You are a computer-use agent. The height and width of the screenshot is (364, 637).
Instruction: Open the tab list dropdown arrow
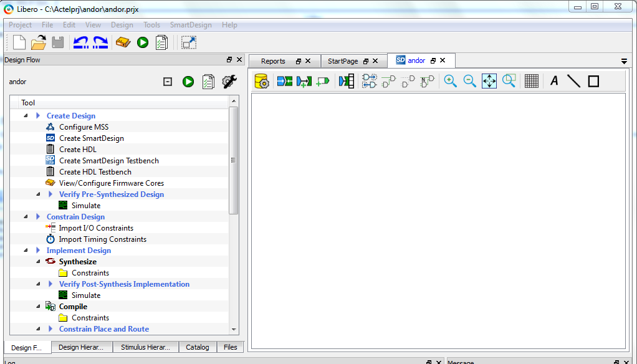click(x=624, y=61)
